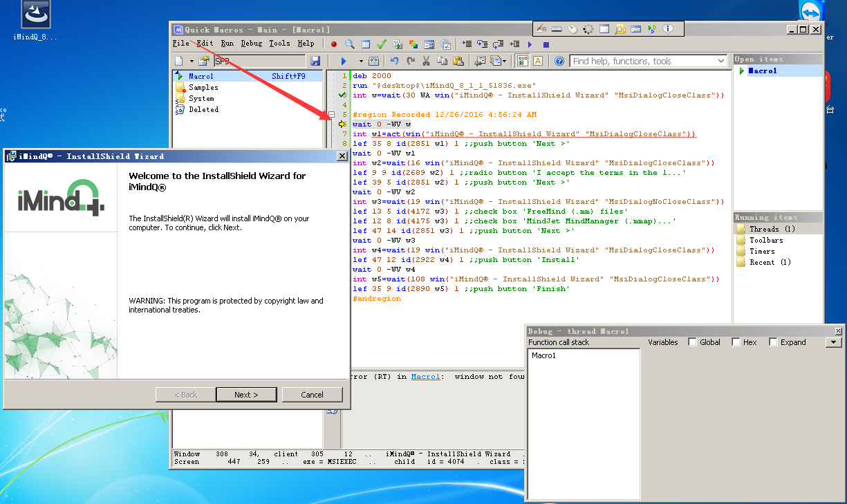Click the New item page icon
The height and width of the screenshot is (504, 847).
click(x=178, y=61)
